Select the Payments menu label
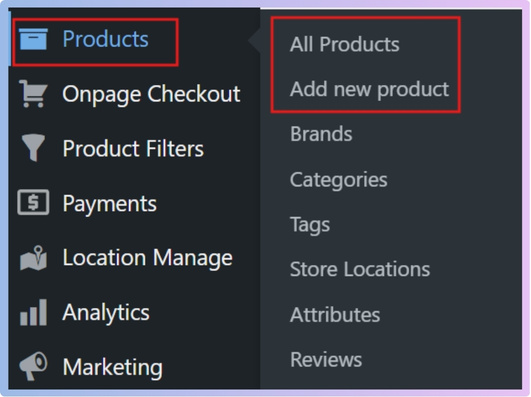The image size is (531, 397). pos(110,204)
